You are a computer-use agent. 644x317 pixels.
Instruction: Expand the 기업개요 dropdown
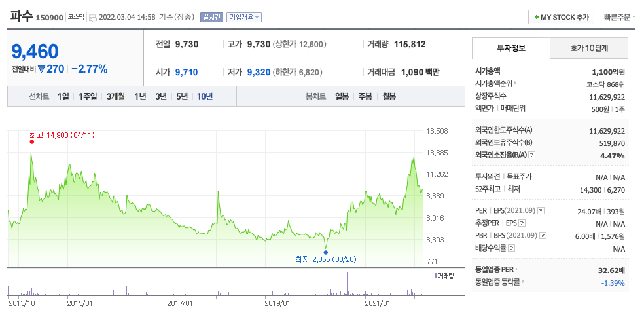point(244,17)
